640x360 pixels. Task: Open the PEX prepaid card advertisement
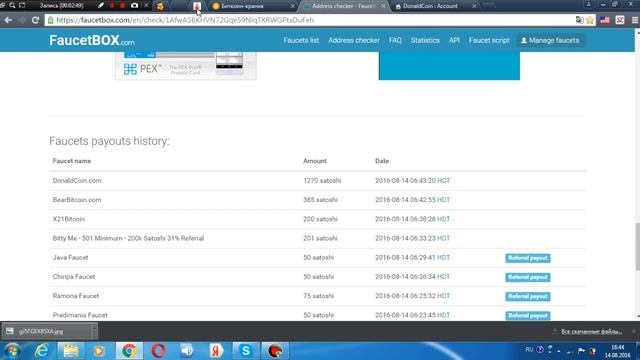[x=186, y=66]
